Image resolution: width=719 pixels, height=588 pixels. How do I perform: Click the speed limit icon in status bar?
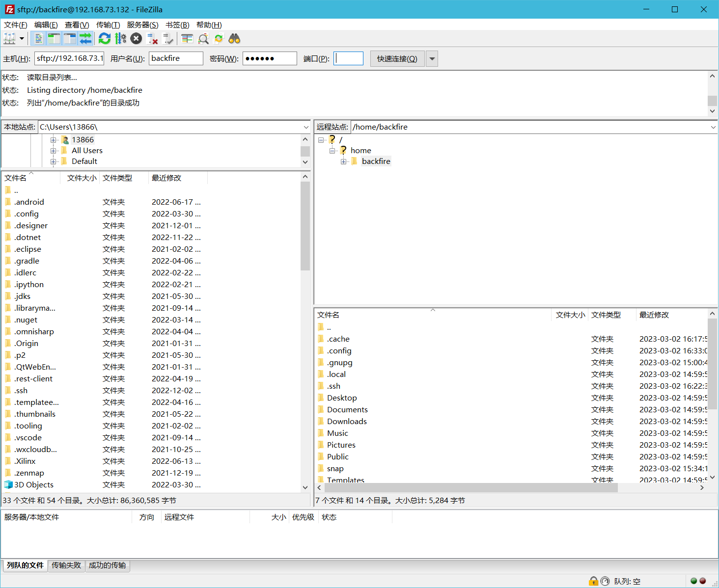click(x=605, y=581)
